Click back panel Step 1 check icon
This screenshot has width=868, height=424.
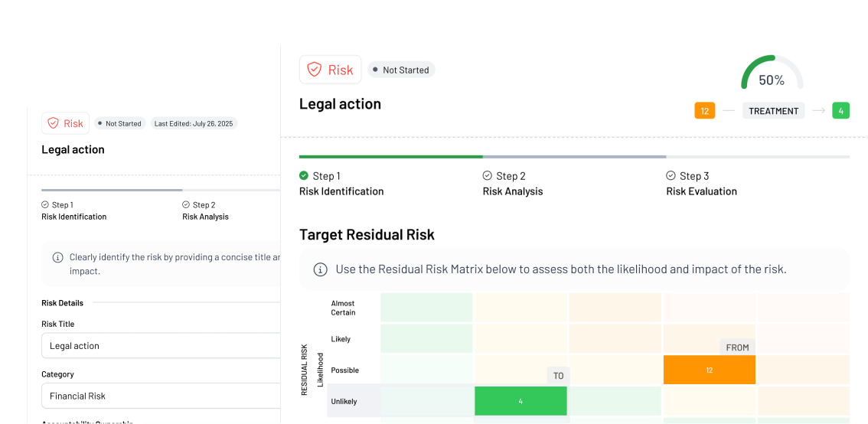pyautogui.click(x=45, y=205)
